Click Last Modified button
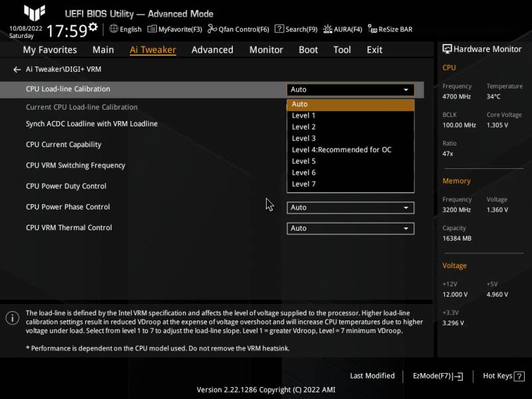The width and height of the screenshot is (532, 399). 372,376
